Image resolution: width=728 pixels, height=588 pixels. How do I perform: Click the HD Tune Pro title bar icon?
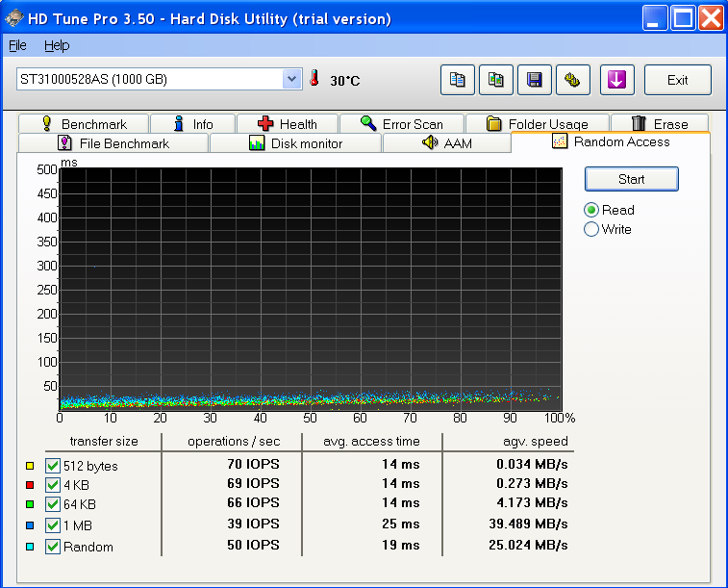tap(13, 18)
